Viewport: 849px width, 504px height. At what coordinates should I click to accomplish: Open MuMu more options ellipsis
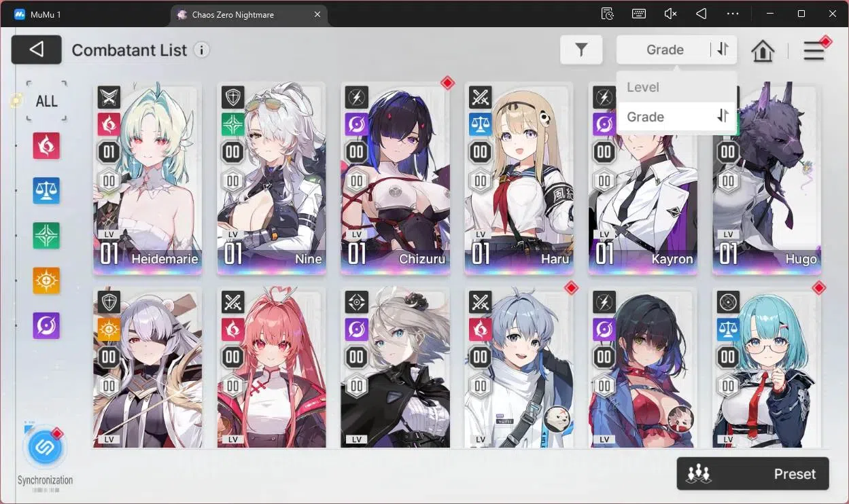click(x=733, y=14)
